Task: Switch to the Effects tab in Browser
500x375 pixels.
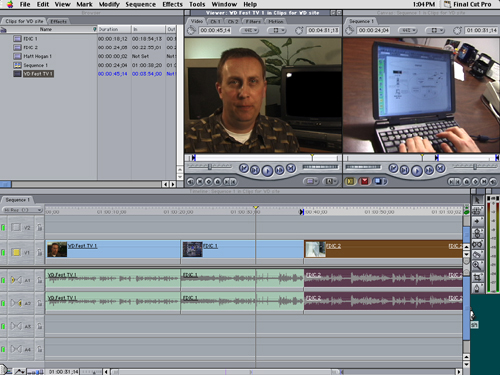Action: pyautogui.click(x=59, y=21)
